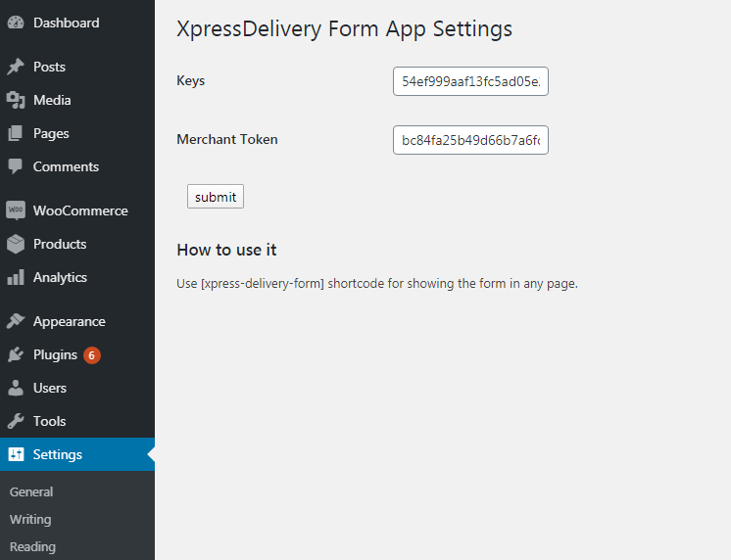Click the Plugins update count badge 6
731x560 pixels.
click(x=92, y=355)
